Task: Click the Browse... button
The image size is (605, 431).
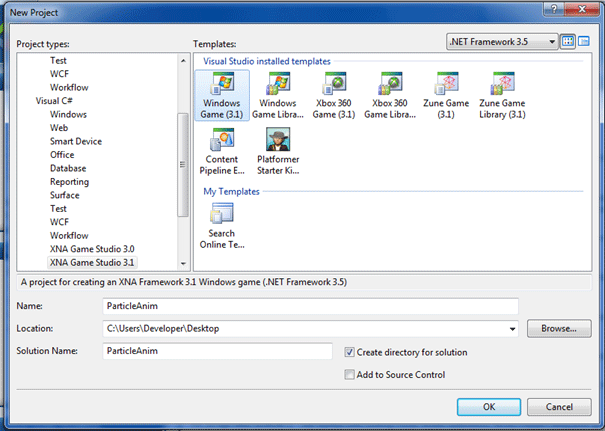Action: coord(559,328)
